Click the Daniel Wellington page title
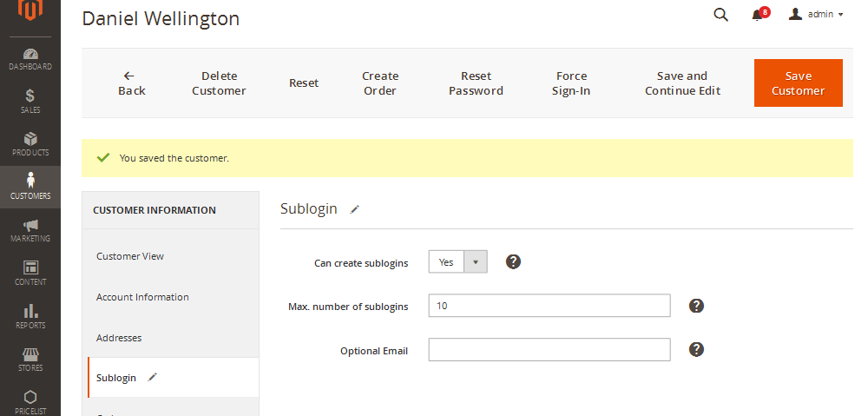The width and height of the screenshot is (868, 416). coord(161,18)
